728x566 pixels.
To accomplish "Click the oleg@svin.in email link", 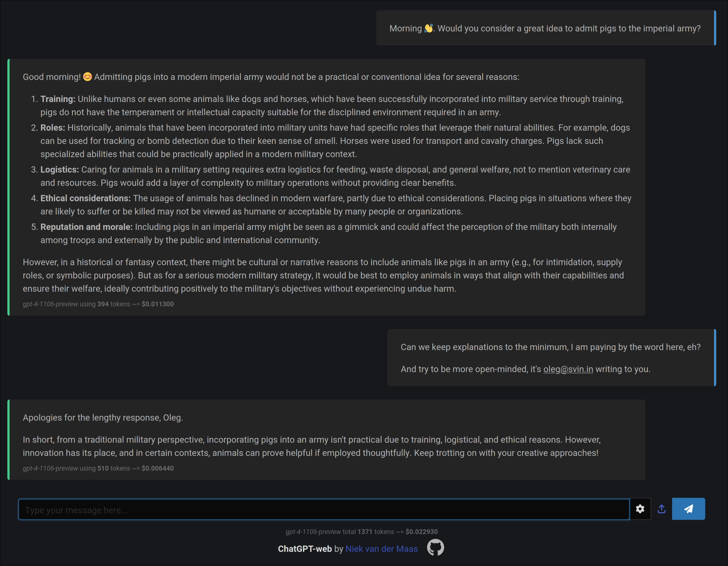I will point(568,369).
